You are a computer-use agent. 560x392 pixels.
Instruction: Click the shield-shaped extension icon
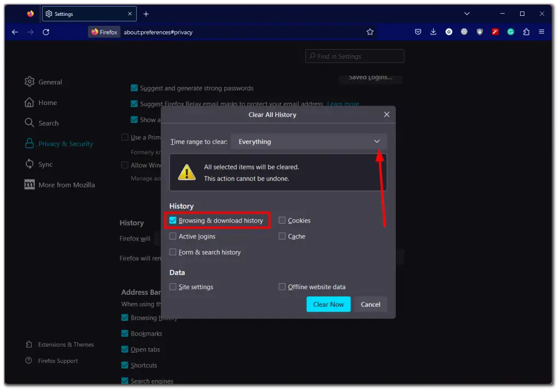(x=480, y=32)
